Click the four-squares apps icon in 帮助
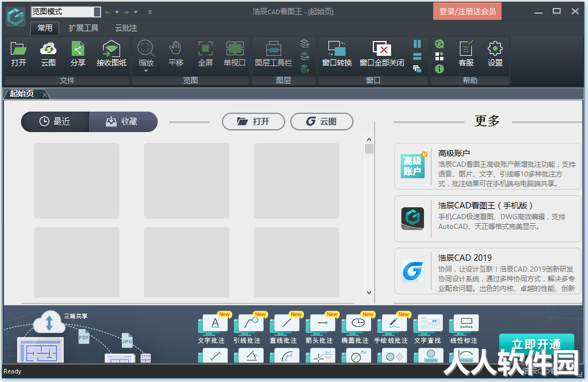The width and height of the screenshot is (588, 382). 439,56
